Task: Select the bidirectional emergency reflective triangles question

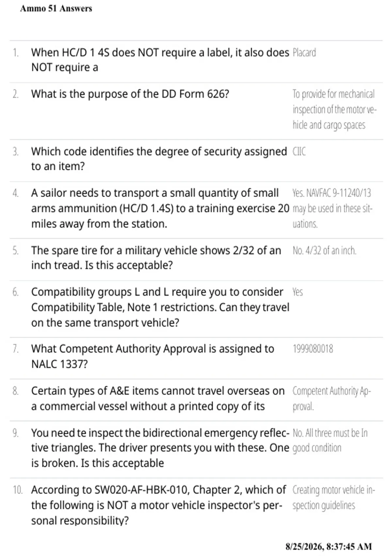Action: [160, 448]
